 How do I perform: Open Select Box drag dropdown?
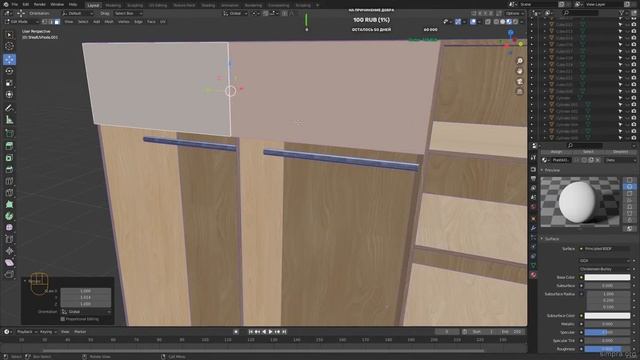coord(127,13)
